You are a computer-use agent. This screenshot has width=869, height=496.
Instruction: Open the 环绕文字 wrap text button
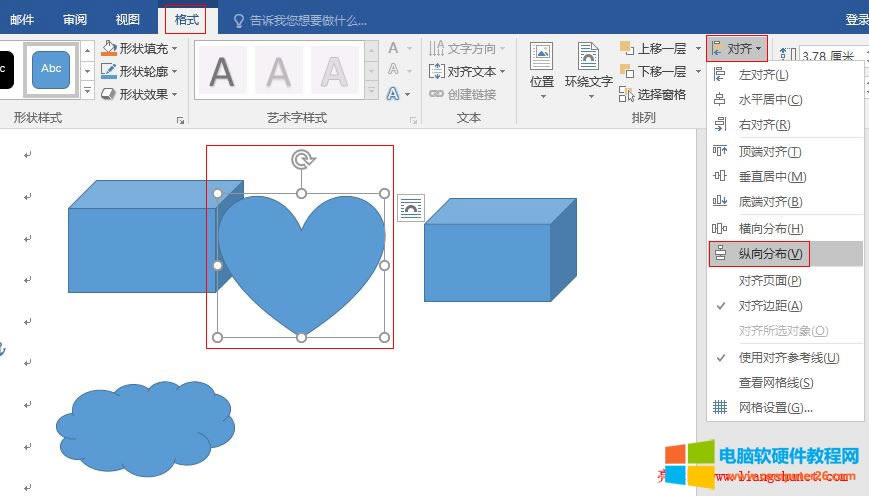pyautogui.click(x=589, y=70)
